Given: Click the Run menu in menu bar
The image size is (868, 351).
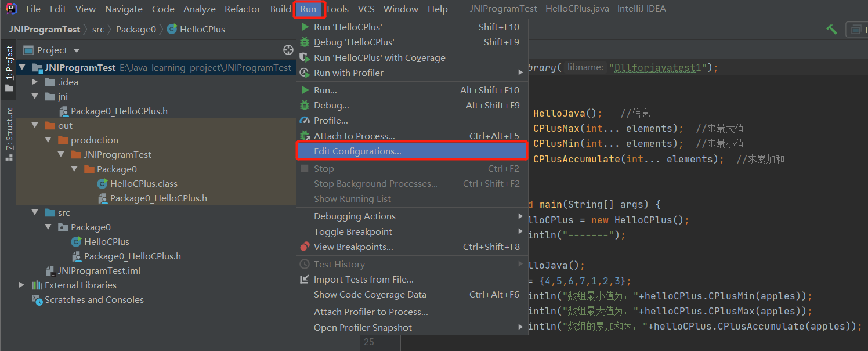Looking at the screenshot, I should [308, 9].
